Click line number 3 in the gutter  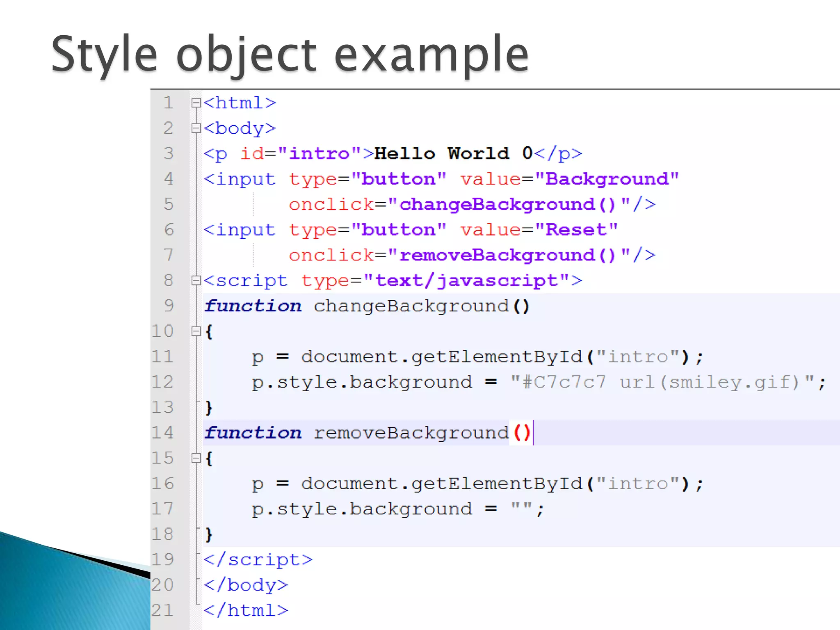tap(168, 153)
